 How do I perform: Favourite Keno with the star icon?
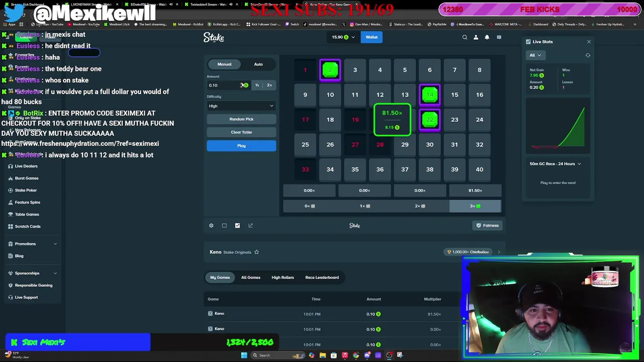(x=257, y=252)
